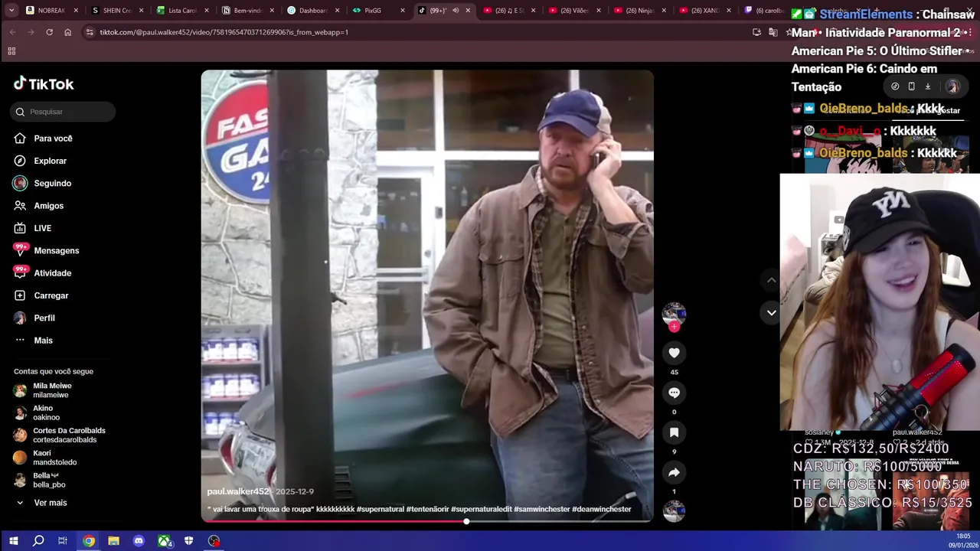Viewport: 980px width, 551px height.
Task: Seek the video progress bar handle
Action: click(466, 521)
